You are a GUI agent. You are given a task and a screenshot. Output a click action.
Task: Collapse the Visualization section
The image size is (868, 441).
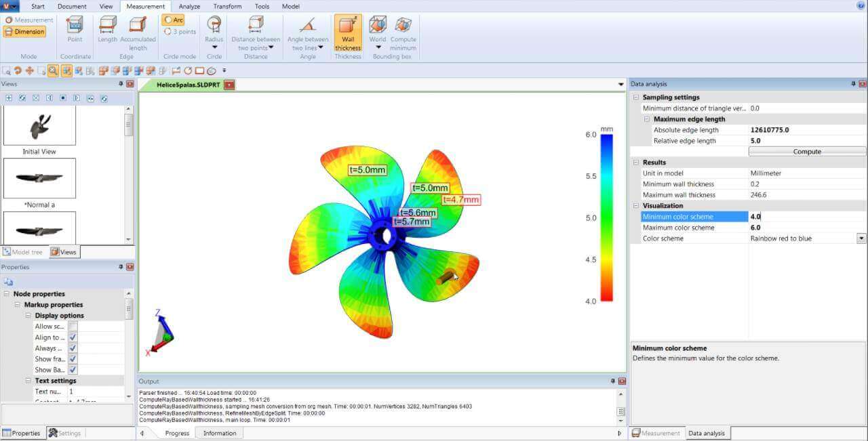(636, 206)
